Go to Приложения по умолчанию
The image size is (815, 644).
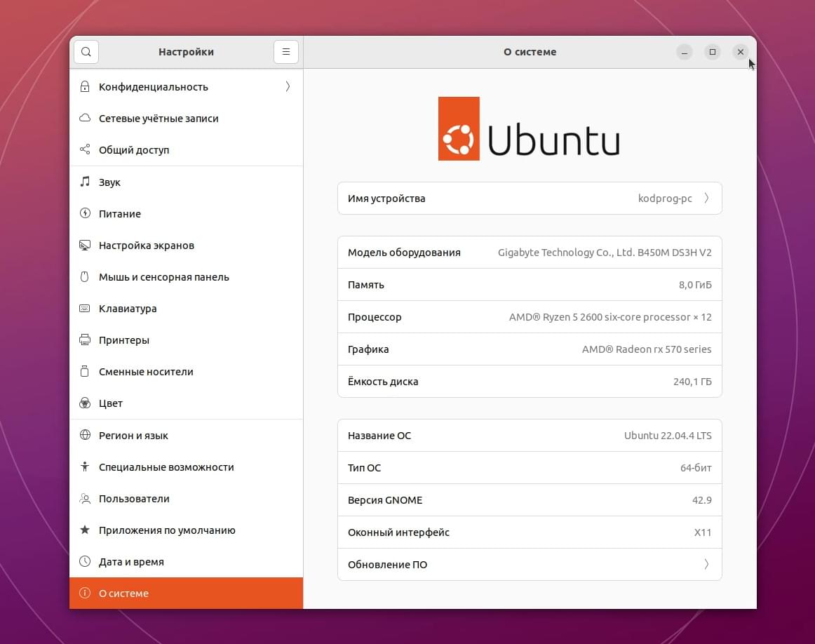pyautogui.click(x=186, y=530)
